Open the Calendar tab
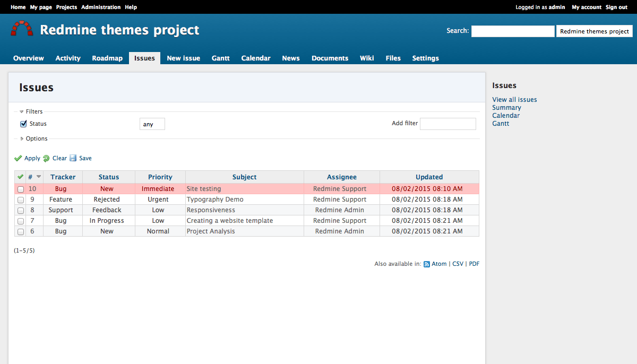637x364 pixels. click(x=256, y=58)
